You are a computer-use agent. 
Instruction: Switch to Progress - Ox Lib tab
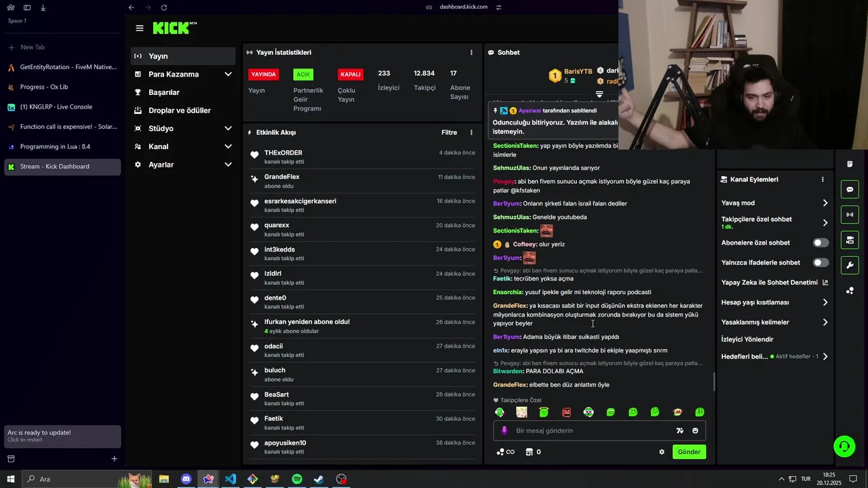(x=62, y=87)
